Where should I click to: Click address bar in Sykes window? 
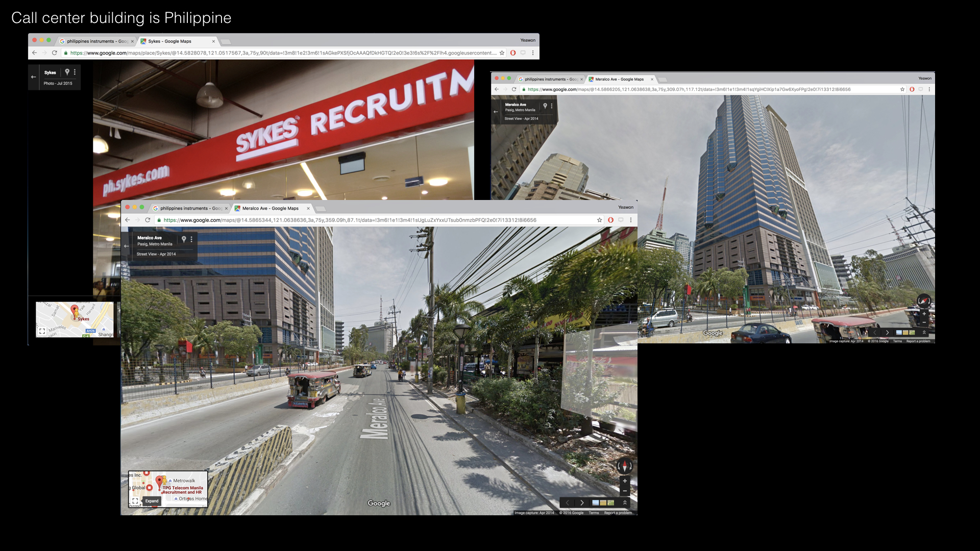[x=283, y=53]
